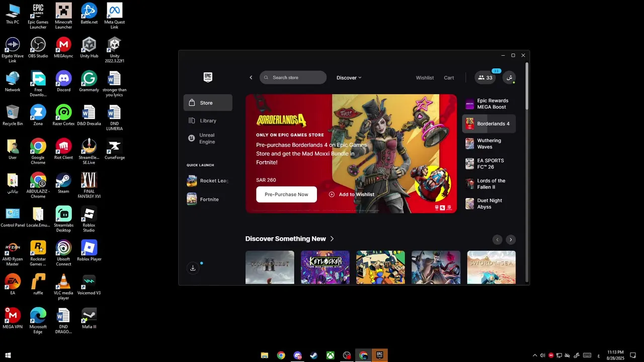Launch Rocket League from Quick Launch
Image resolution: width=644 pixels, height=362 pixels.
(x=208, y=180)
